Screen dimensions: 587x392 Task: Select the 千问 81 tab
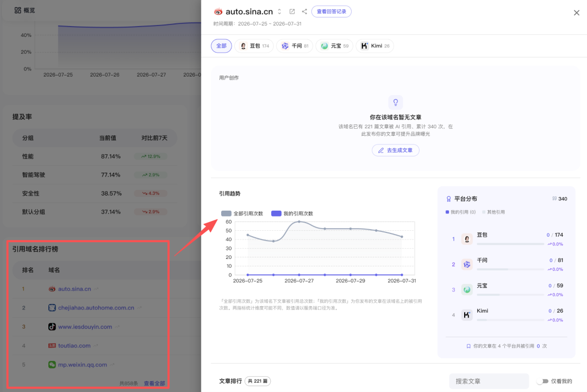click(295, 46)
